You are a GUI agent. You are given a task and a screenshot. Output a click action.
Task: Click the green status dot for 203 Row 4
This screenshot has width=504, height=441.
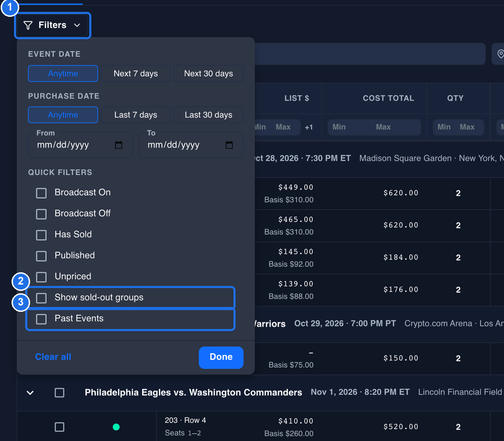[x=116, y=427]
